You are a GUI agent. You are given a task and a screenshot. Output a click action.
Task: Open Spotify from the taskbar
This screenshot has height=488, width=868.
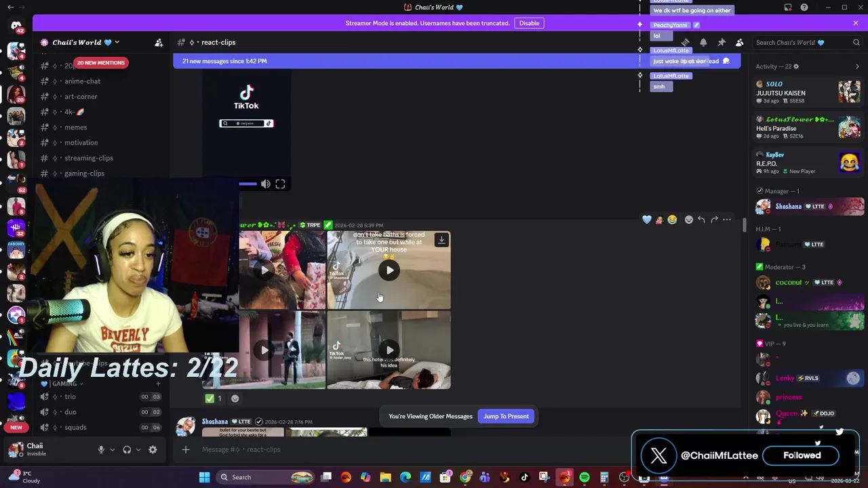pyautogui.click(x=584, y=477)
